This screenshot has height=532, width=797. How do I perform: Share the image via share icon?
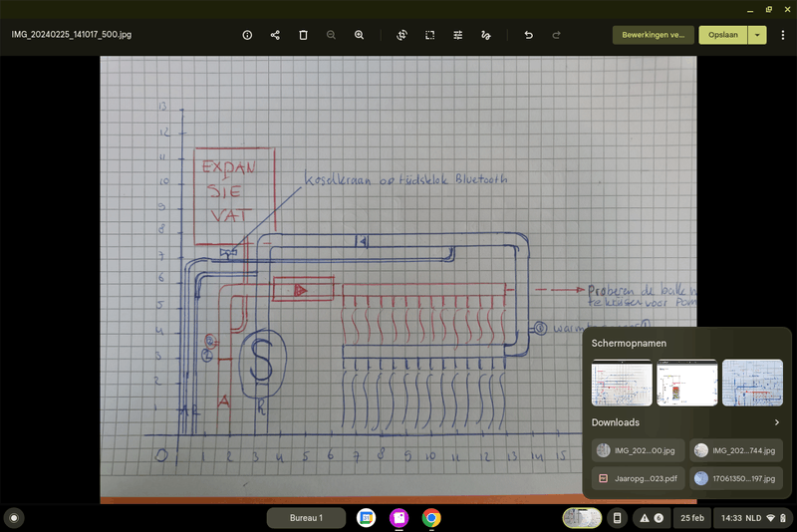coord(275,35)
